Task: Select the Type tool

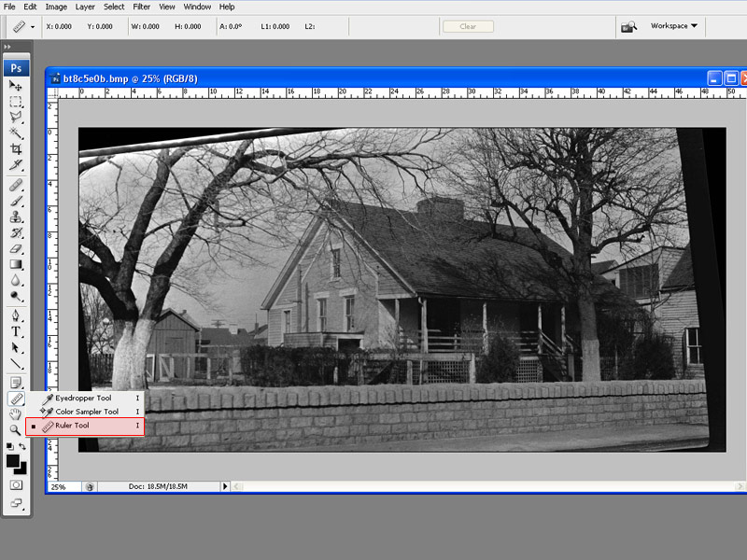Action: [x=16, y=332]
